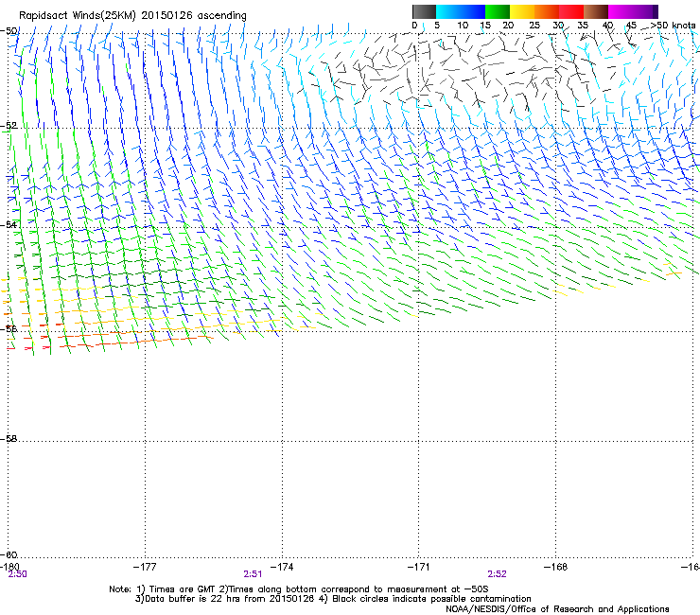700x615 pixels.
Task: Click the -174 longitude axis label
Action: [x=282, y=567]
